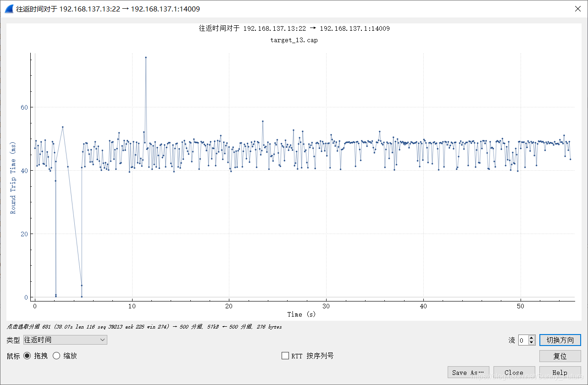Click the 30 tick label on the time axis

click(326, 306)
